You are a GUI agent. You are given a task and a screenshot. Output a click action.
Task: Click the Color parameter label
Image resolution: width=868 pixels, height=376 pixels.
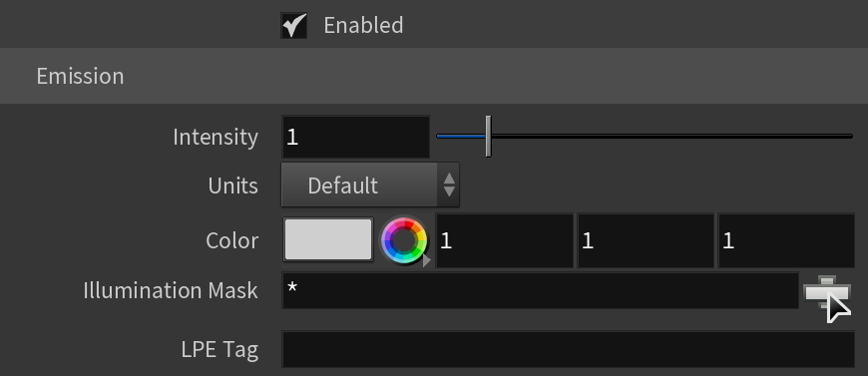point(231,241)
